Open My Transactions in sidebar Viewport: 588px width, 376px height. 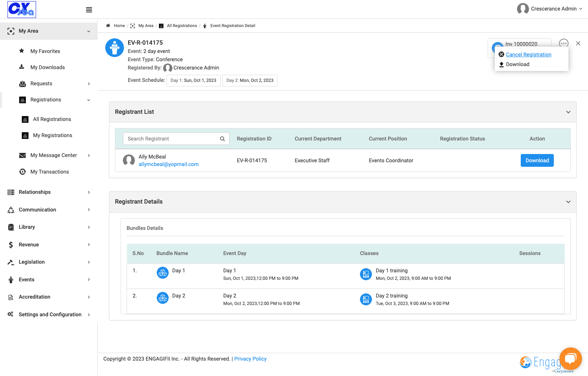click(50, 172)
